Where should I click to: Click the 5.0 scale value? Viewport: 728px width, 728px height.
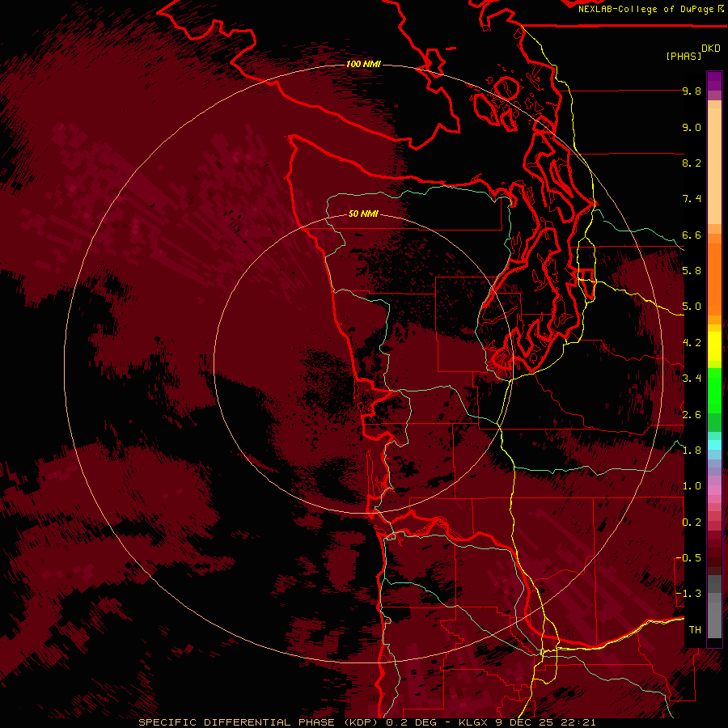[692, 307]
